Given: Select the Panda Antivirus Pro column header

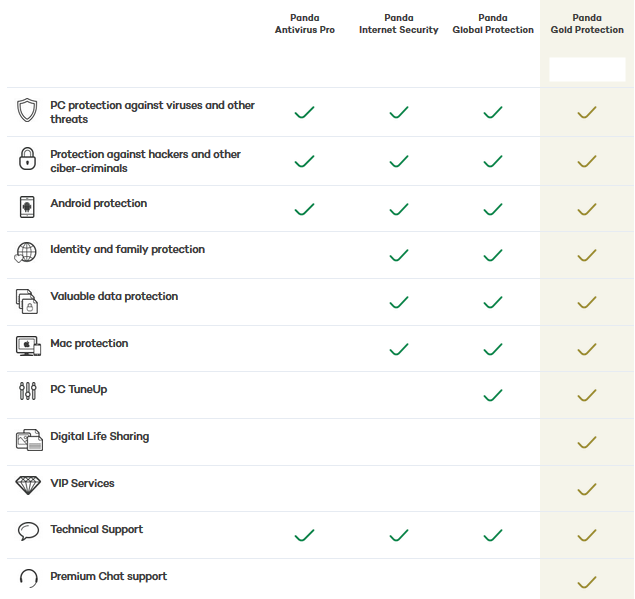Looking at the screenshot, I should 305,24.
